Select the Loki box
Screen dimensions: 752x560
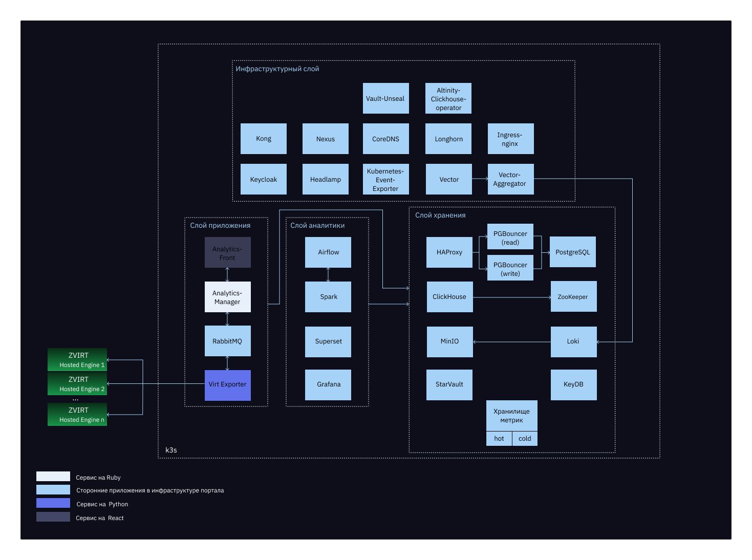point(573,341)
